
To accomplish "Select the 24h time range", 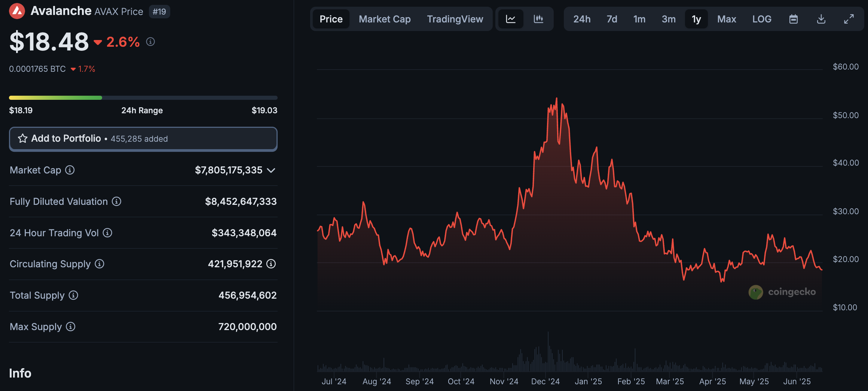I will (582, 19).
